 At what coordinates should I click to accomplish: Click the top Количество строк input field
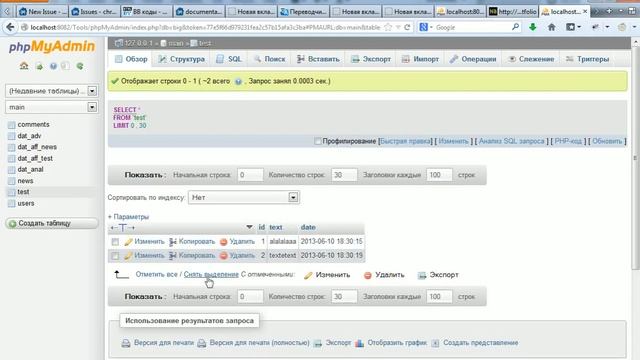coord(344,175)
